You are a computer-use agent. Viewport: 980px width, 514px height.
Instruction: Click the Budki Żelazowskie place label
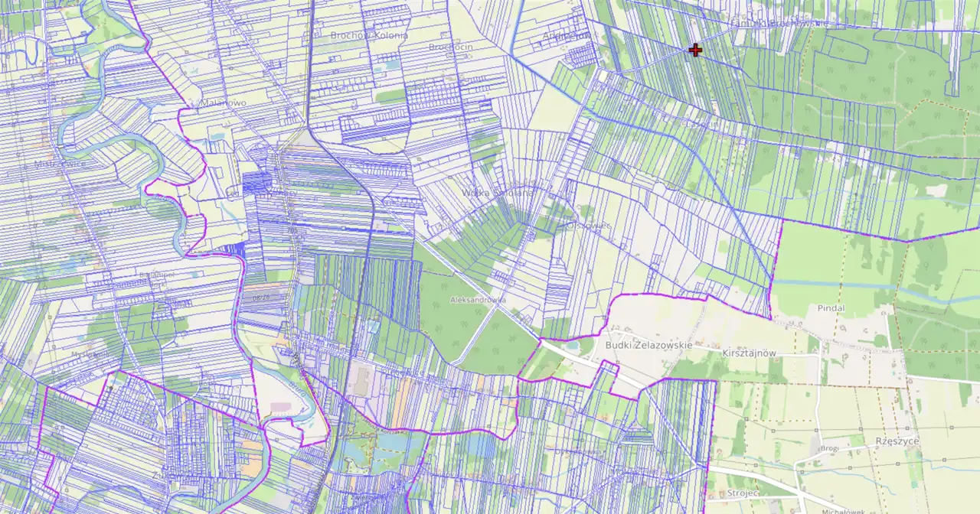click(x=648, y=345)
